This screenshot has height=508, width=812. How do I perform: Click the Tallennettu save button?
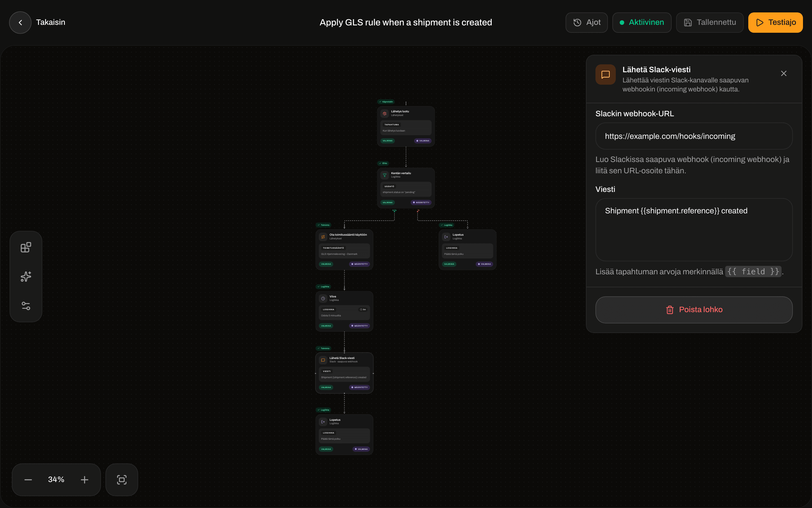coord(710,23)
